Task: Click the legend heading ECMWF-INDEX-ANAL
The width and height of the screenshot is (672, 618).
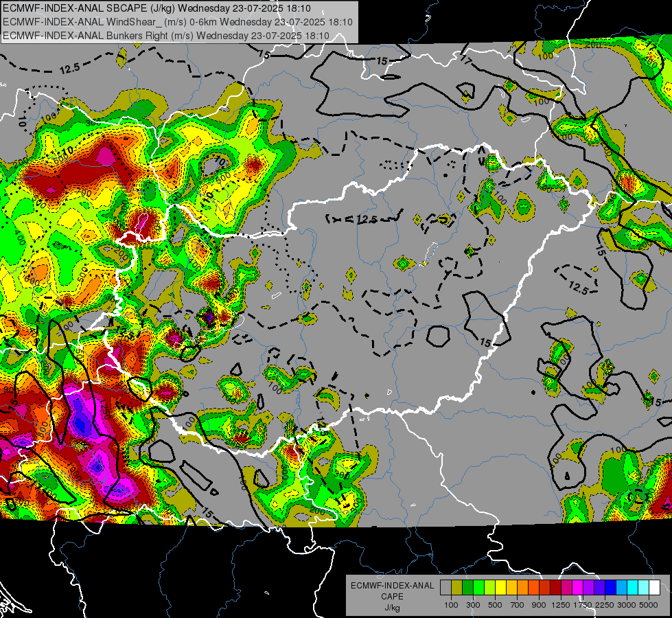Action: [392, 586]
